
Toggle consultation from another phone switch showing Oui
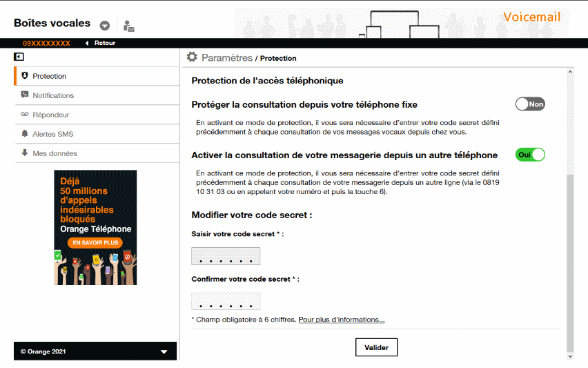(530, 155)
